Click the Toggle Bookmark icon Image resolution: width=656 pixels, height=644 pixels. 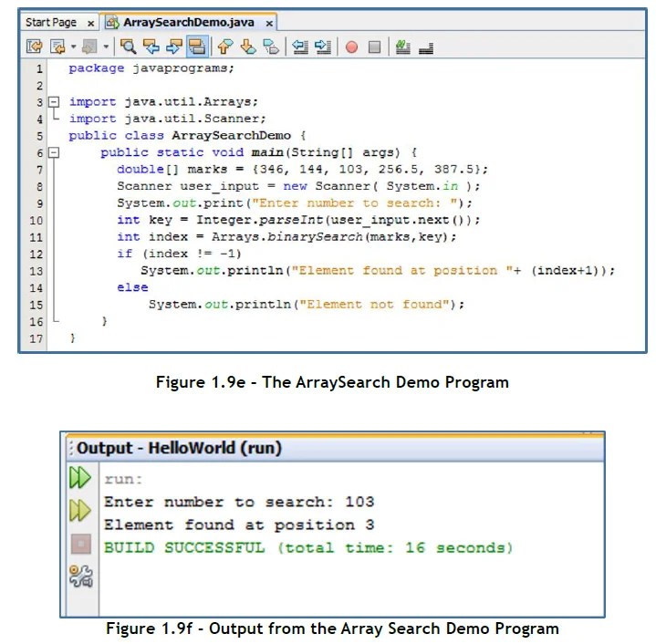coord(271,47)
